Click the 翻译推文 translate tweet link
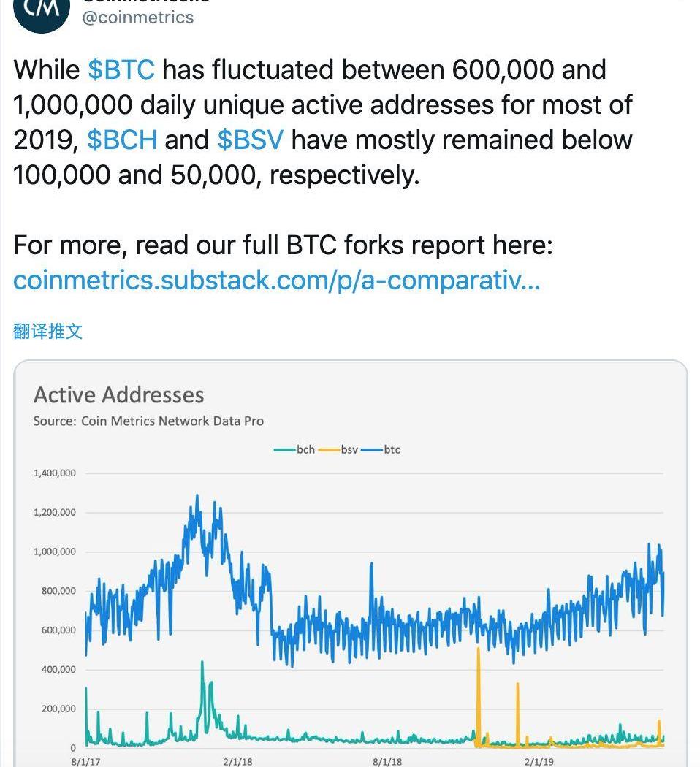 coord(47,331)
